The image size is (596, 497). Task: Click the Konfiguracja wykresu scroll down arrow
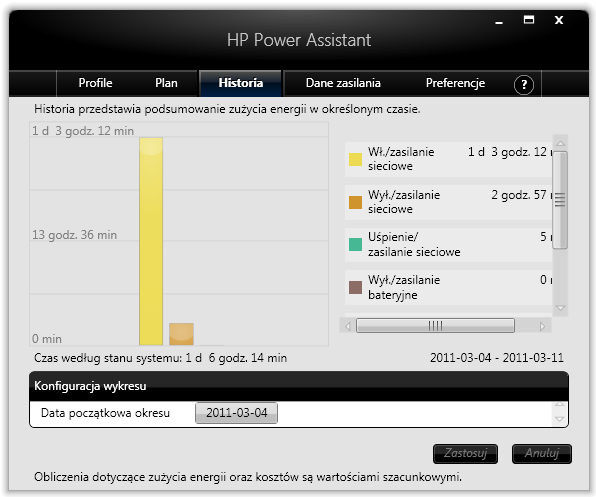(x=560, y=419)
